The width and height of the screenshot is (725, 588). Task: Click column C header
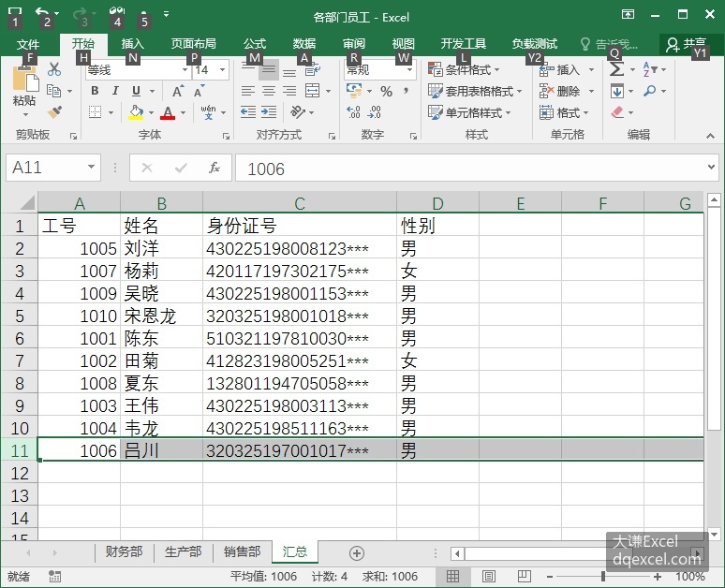click(x=300, y=203)
